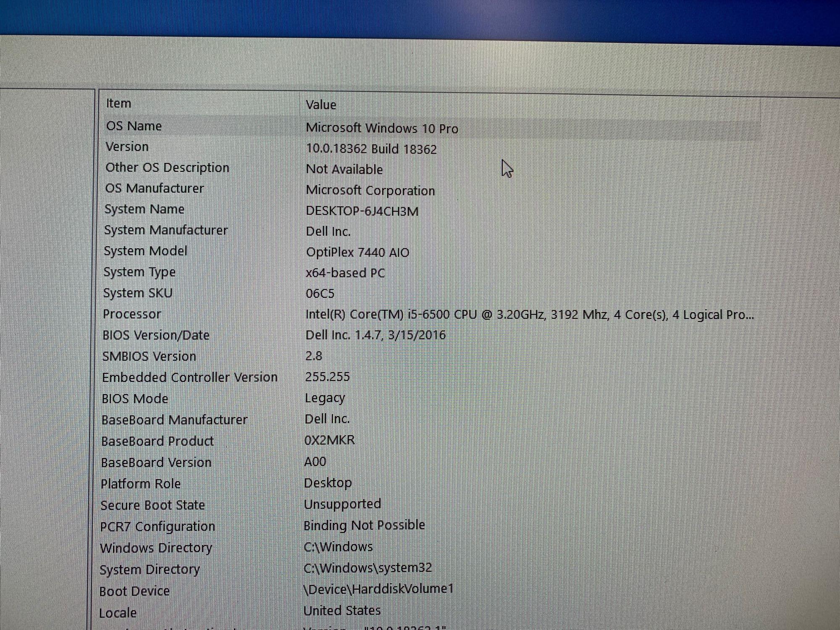Select the PCR7 Configuration row label

tap(157, 527)
